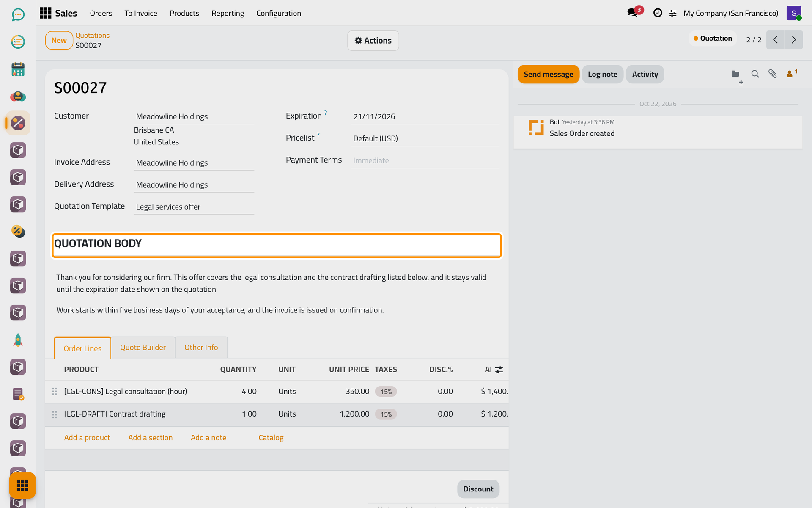This screenshot has width=812, height=508.
Task: Click the user avatar in top bar
Action: [x=794, y=13]
